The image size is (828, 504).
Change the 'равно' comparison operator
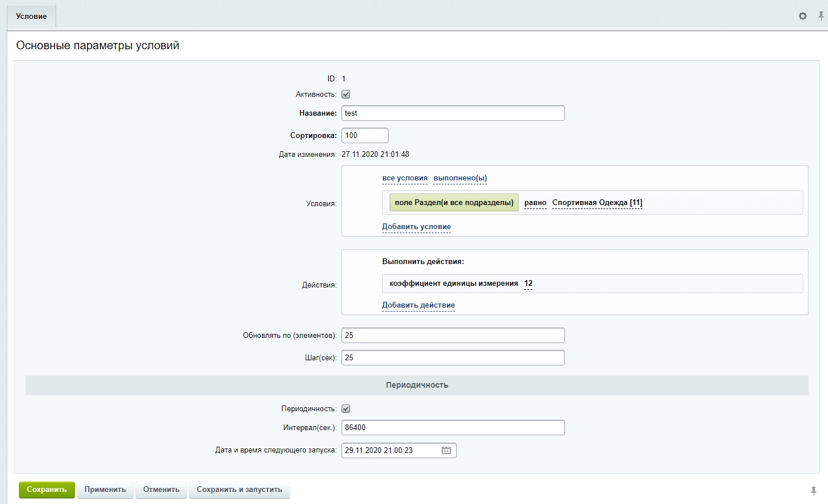pyautogui.click(x=535, y=203)
